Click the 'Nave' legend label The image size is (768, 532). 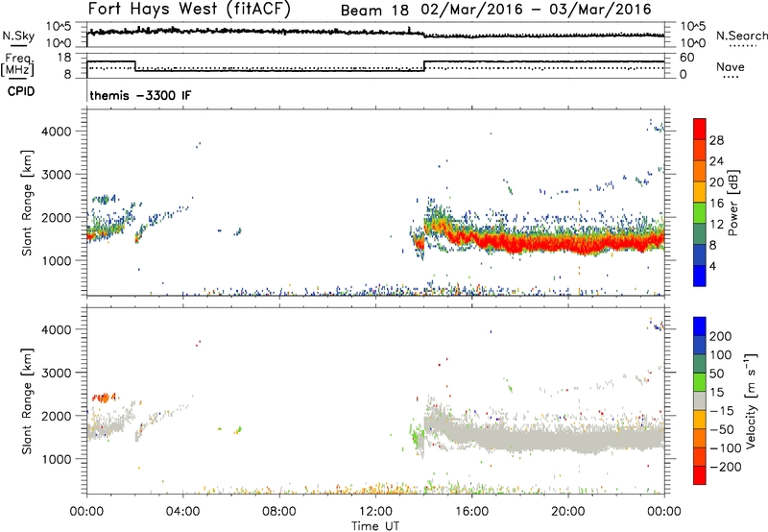pos(730,66)
